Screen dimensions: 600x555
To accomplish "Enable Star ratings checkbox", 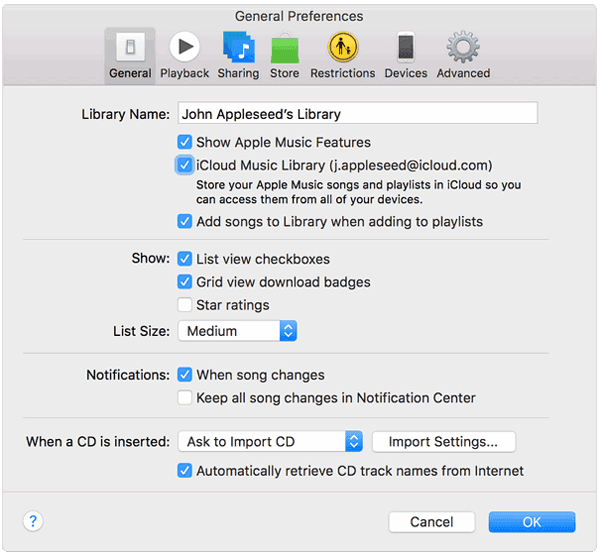I will [184, 305].
